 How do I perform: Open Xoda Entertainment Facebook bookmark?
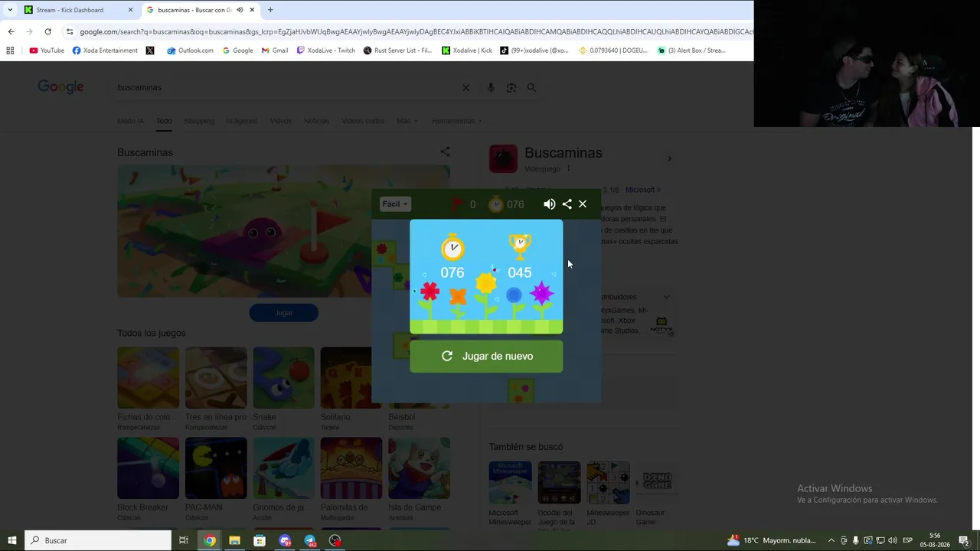point(105,51)
